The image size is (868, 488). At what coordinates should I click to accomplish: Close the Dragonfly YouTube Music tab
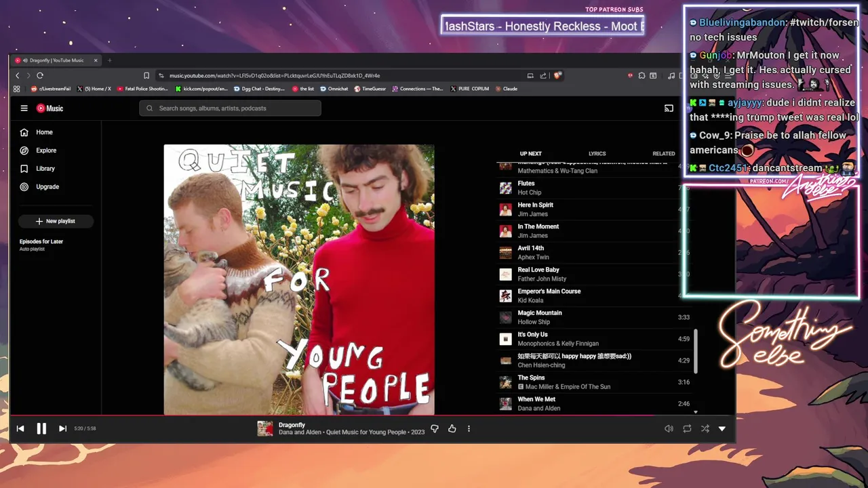tap(96, 60)
